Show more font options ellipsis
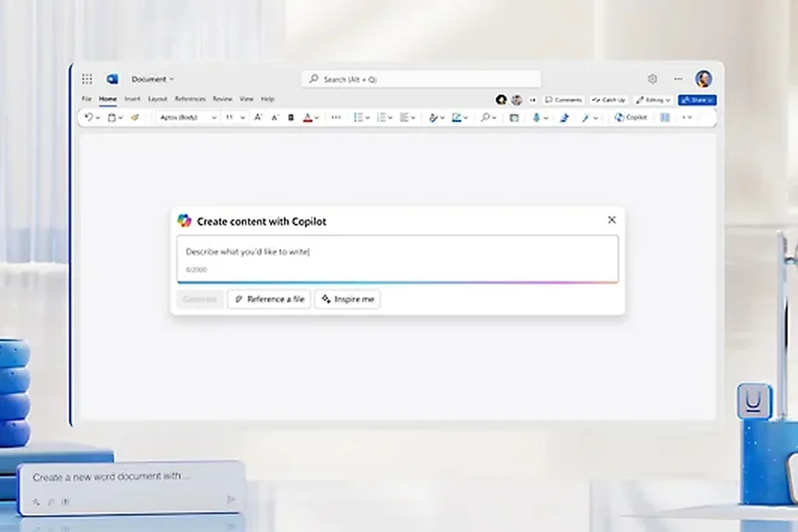Image resolution: width=798 pixels, height=532 pixels. point(336,117)
